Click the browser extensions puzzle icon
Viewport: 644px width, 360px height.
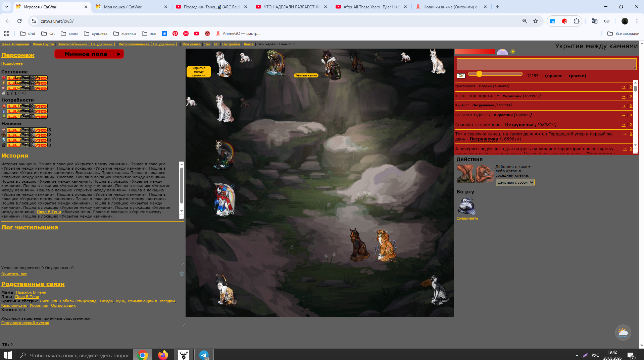click(x=577, y=21)
